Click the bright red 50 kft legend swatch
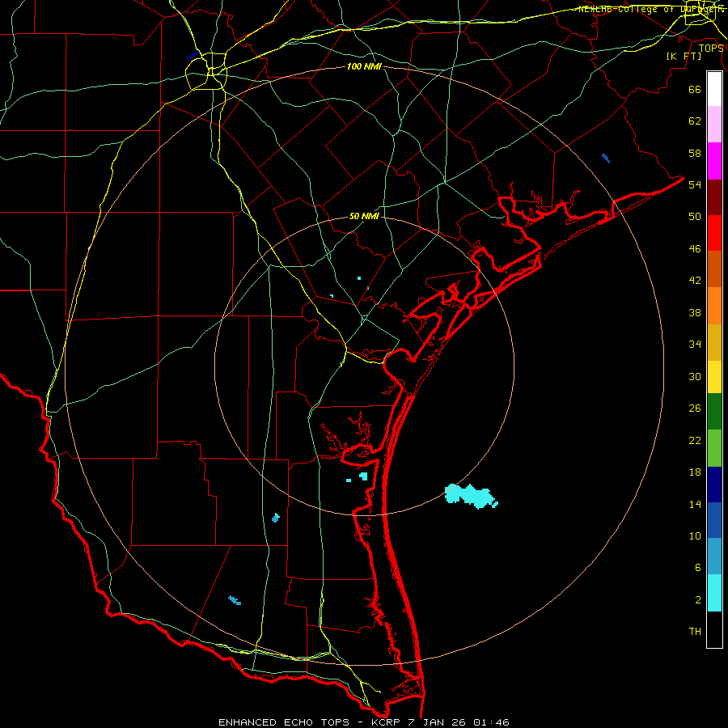Screen dimensions: 728x728 pyautogui.click(x=714, y=233)
